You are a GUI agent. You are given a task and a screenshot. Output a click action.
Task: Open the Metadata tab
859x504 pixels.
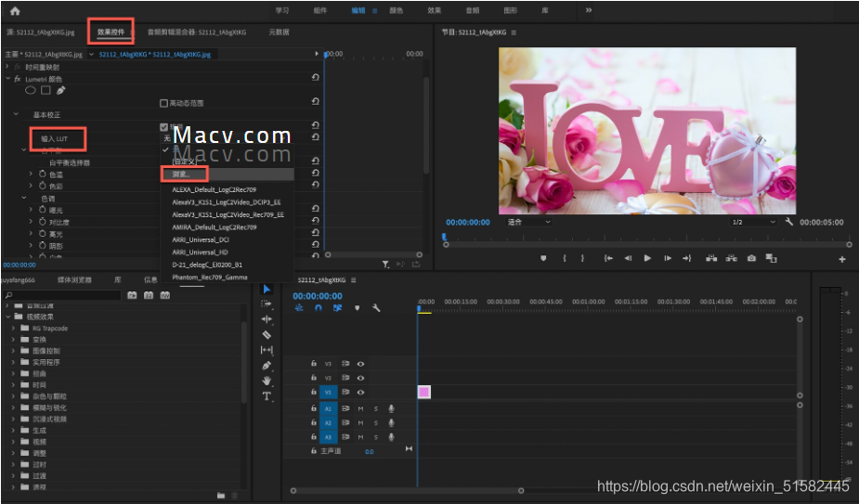point(279,32)
